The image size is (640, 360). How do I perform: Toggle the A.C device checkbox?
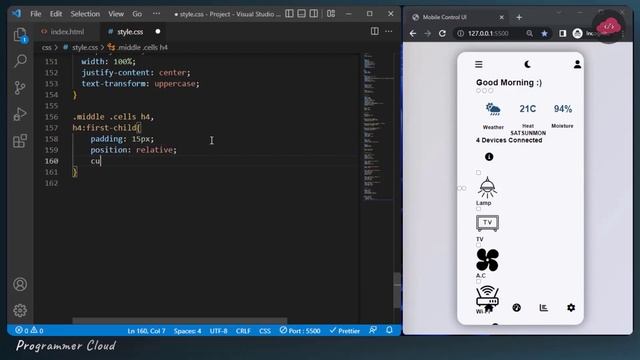click(x=478, y=245)
